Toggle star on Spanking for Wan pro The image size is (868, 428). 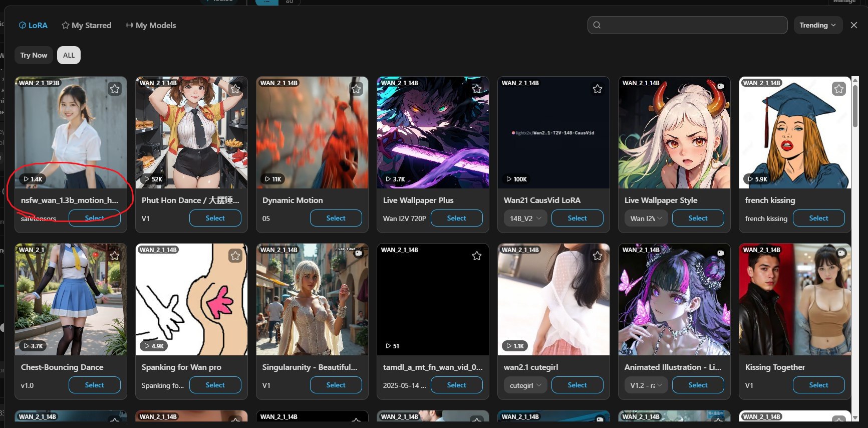click(235, 256)
